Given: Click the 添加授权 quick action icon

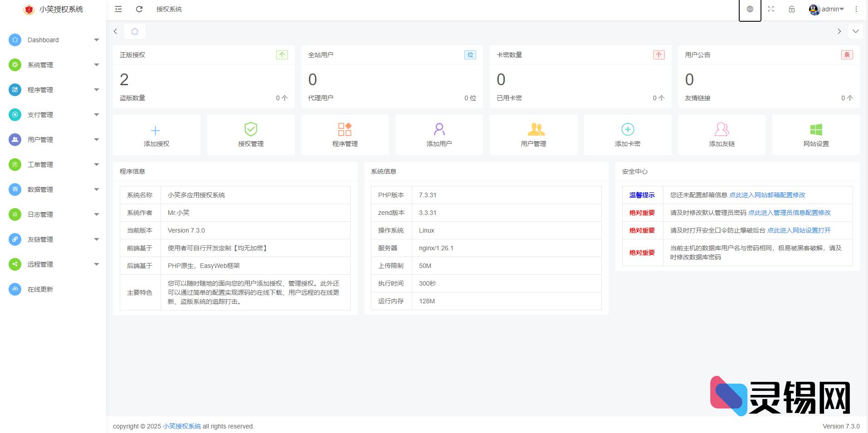Looking at the screenshot, I should 156,130.
